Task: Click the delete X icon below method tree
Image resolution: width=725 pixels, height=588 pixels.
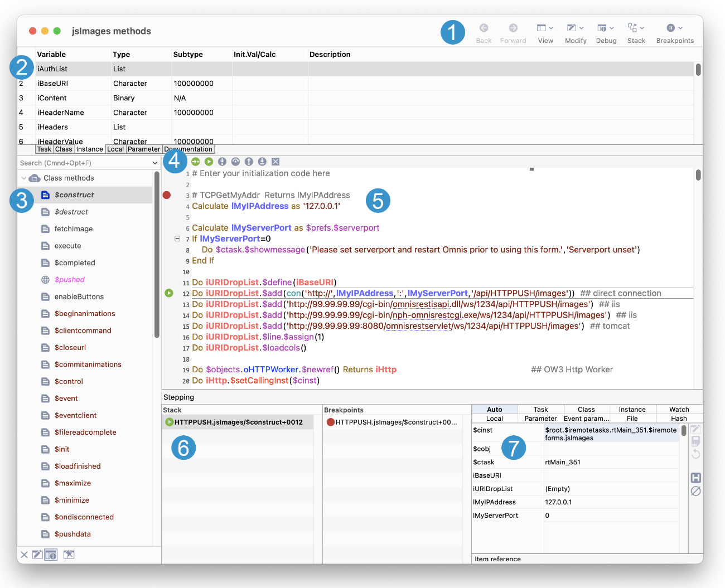Action: pyautogui.click(x=24, y=555)
